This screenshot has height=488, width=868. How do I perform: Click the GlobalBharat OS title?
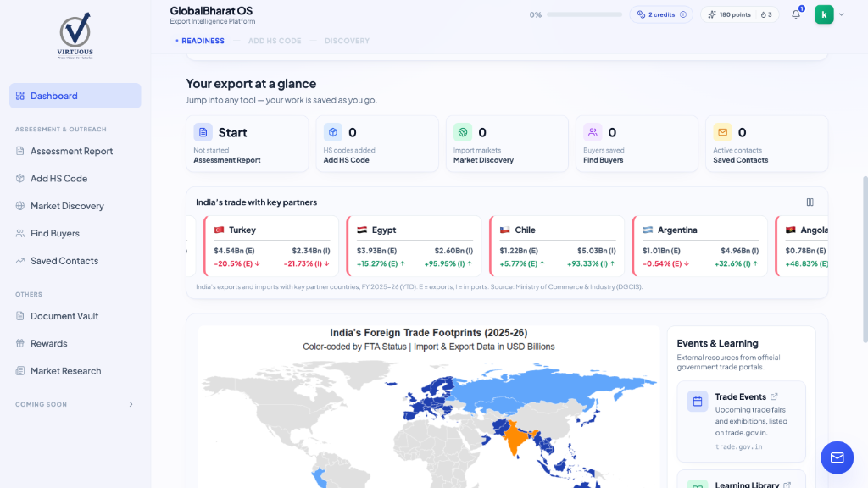(211, 10)
